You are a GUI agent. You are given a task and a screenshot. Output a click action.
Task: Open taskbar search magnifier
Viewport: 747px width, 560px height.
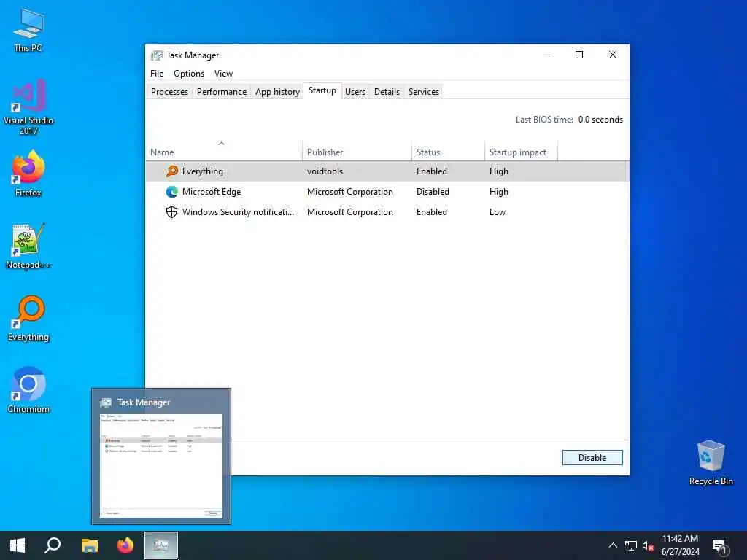click(x=53, y=545)
